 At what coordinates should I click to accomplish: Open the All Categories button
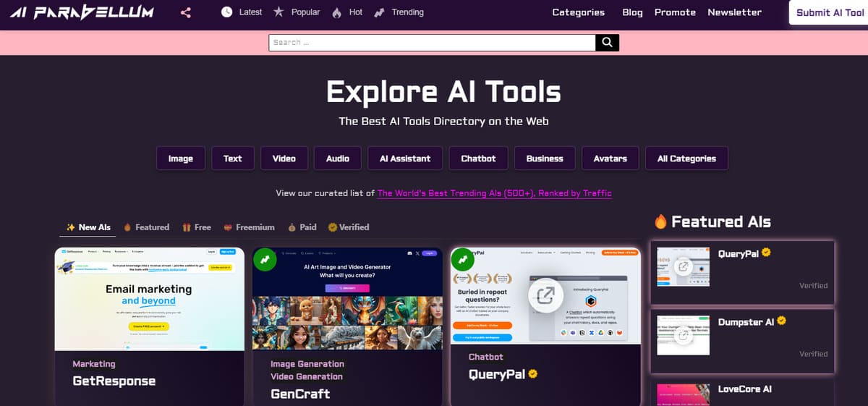686,158
